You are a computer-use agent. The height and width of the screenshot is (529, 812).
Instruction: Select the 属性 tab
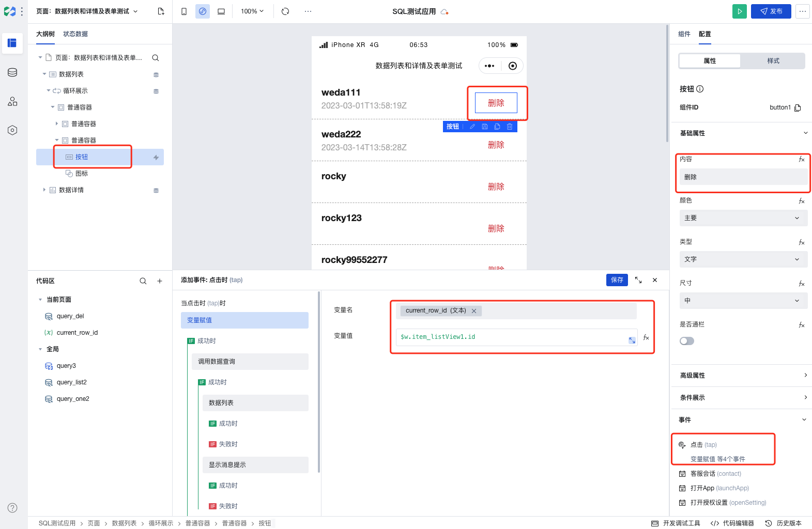710,61
